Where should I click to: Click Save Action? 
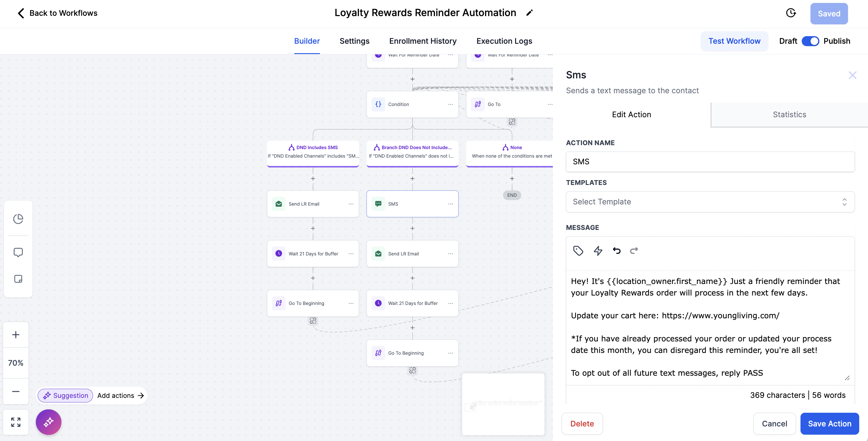pos(829,423)
